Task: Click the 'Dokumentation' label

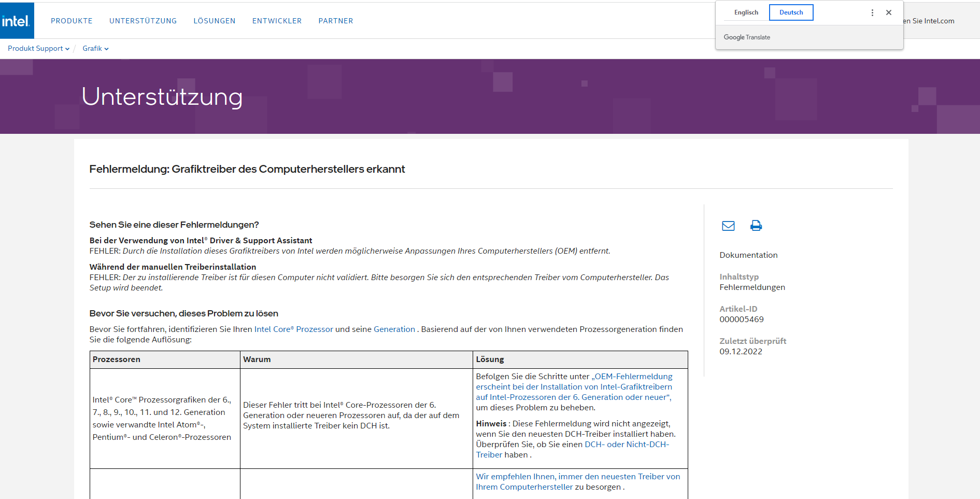Action: [748, 255]
